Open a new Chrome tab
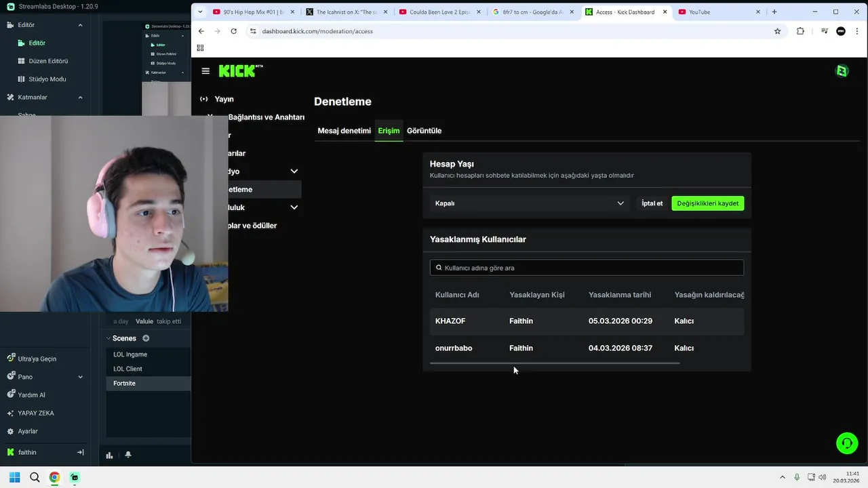The width and height of the screenshot is (868, 488). (x=774, y=12)
